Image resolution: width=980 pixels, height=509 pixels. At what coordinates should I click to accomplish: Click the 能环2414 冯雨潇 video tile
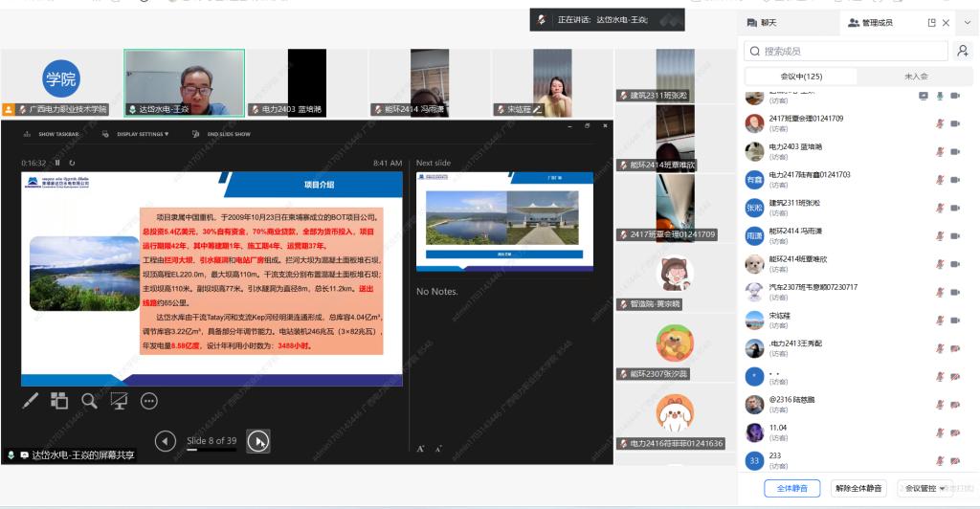click(x=430, y=82)
